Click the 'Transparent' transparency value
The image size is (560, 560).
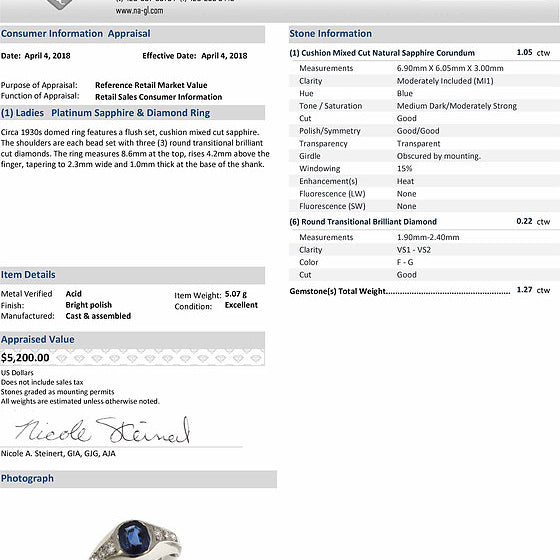[x=419, y=144]
